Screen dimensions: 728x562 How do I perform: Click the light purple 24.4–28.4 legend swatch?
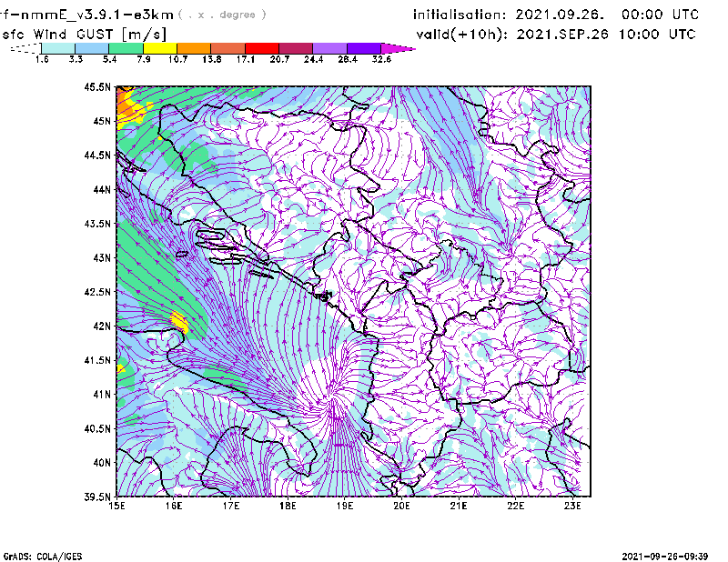(x=329, y=48)
